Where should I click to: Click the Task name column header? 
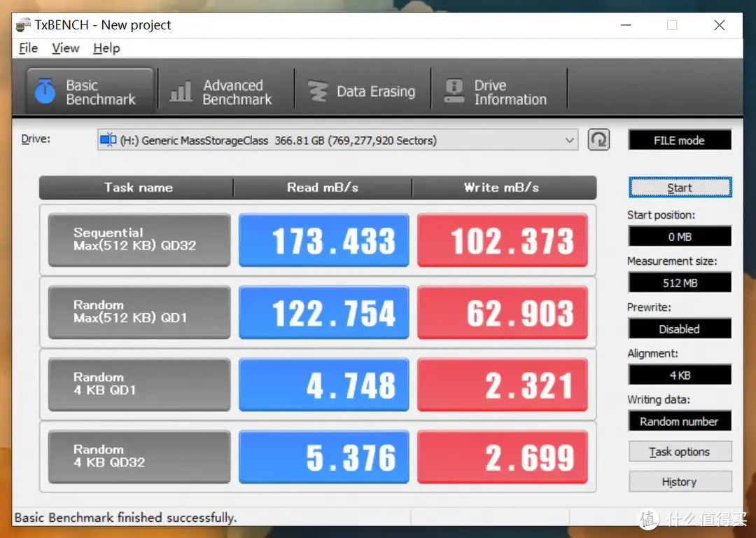point(136,188)
